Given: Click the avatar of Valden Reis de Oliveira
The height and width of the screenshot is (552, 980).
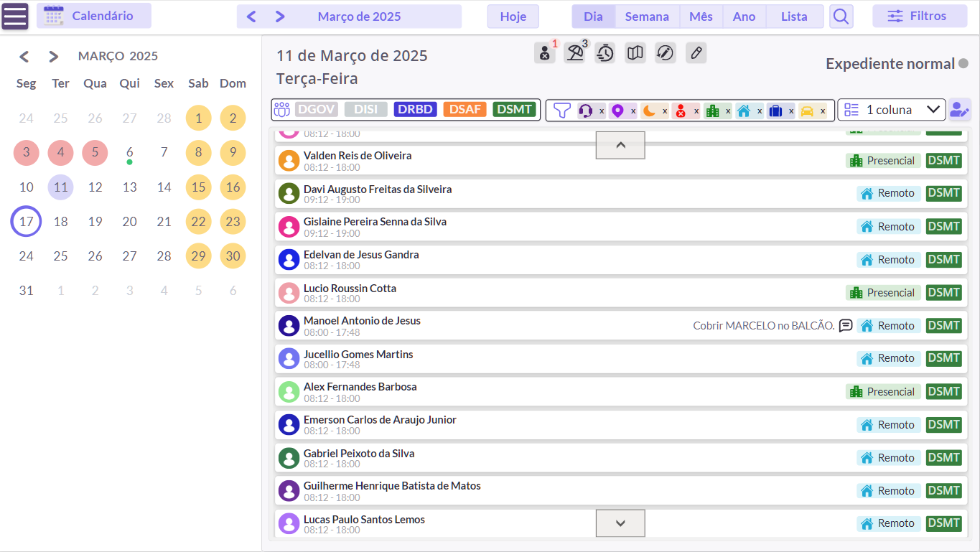Looking at the screenshot, I should point(289,161).
